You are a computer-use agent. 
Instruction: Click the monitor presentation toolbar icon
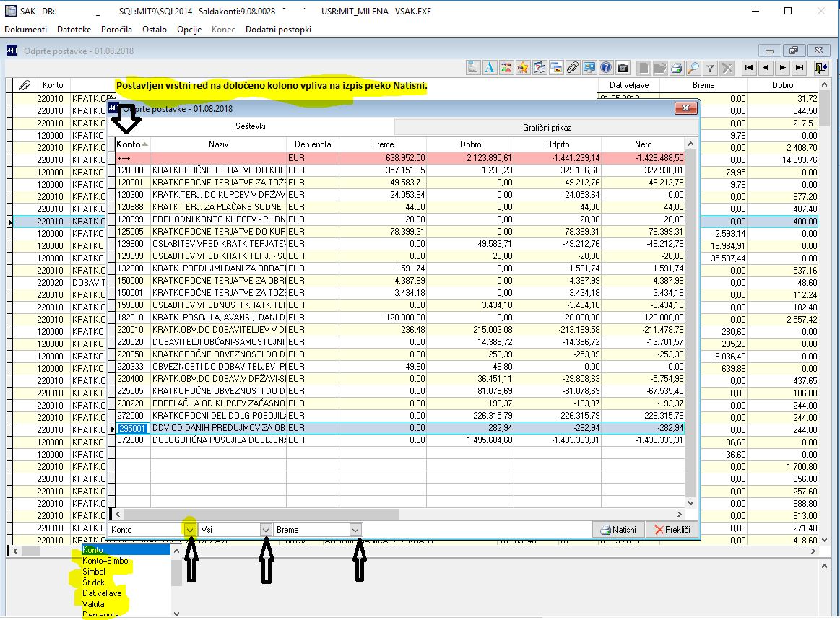point(589,67)
